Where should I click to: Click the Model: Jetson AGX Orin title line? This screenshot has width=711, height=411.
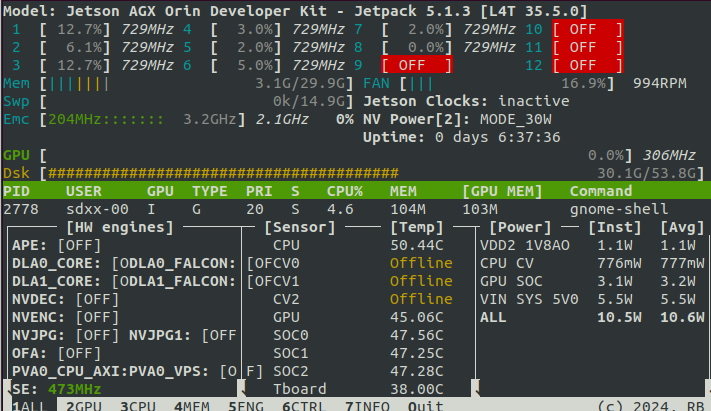(295, 11)
